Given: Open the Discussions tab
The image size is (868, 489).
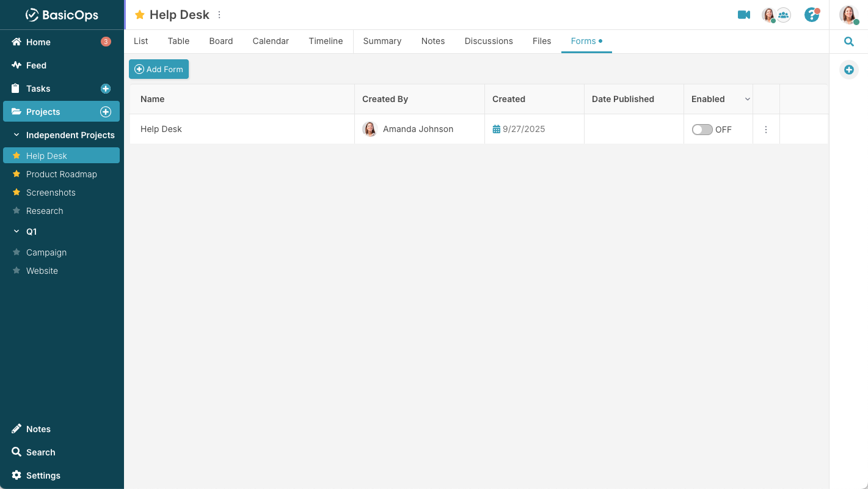Looking at the screenshot, I should click(x=488, y=41).
